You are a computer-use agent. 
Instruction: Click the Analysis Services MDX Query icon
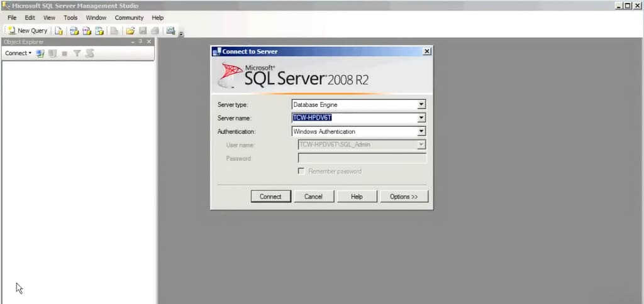click(x=74, y=31)
